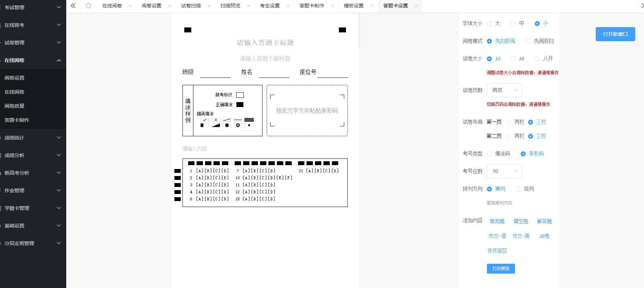The height and width of the screenshot is (288, 644).
Task: Close the 答题卡制作 tab
Action: pos(333,6)
